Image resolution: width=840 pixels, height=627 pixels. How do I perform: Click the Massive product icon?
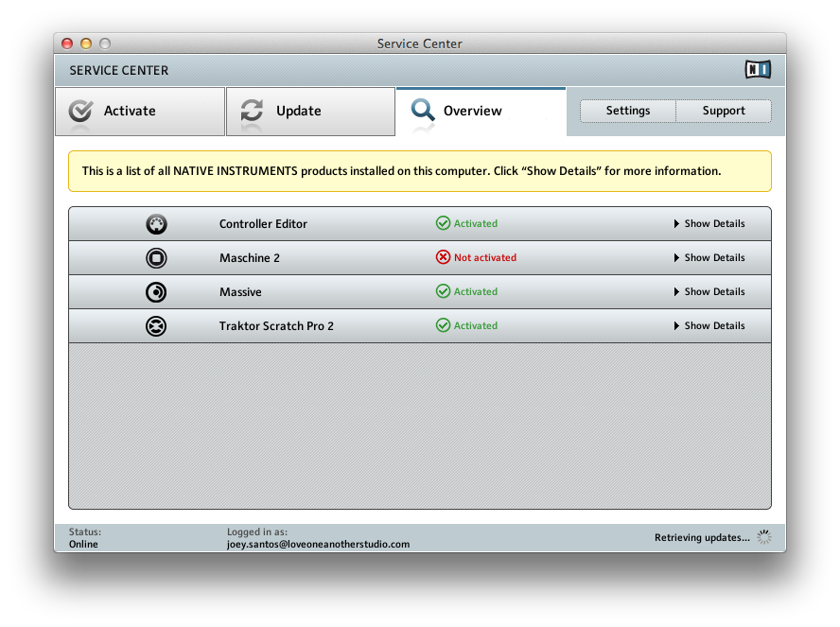point(156,292)
